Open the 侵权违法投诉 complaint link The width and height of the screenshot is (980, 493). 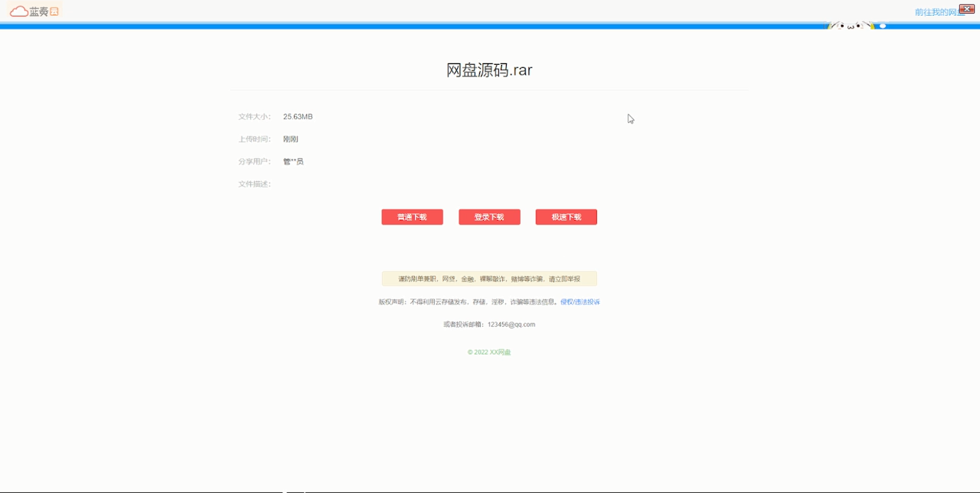[579, 302]
